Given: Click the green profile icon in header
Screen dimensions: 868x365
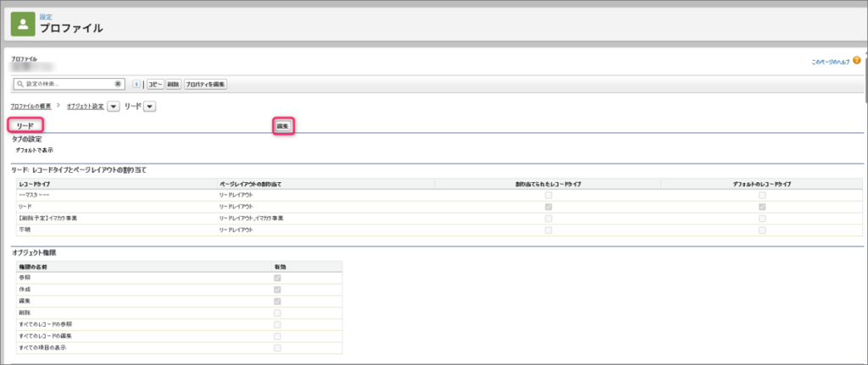Looking at the screenshot, I should (23, 25).
